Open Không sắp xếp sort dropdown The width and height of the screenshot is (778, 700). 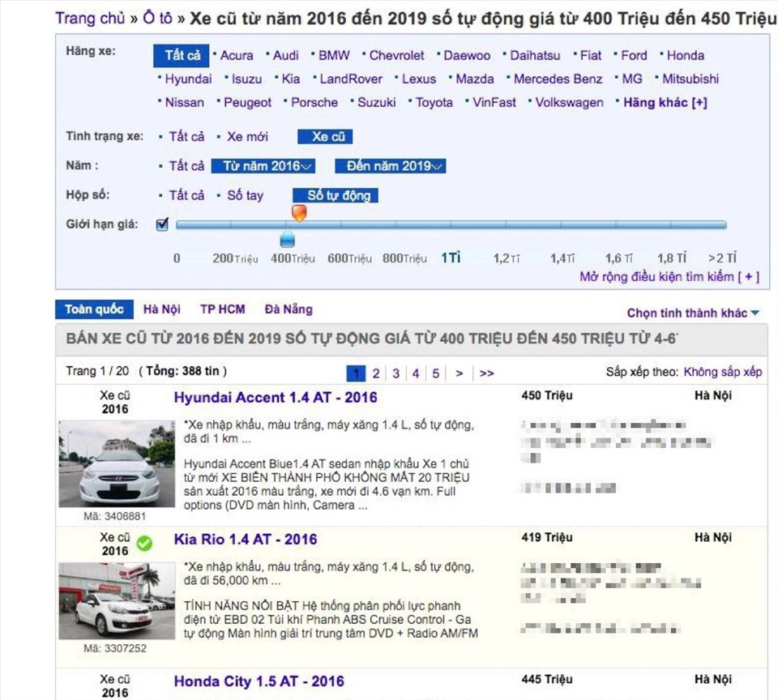click(722, 372)
